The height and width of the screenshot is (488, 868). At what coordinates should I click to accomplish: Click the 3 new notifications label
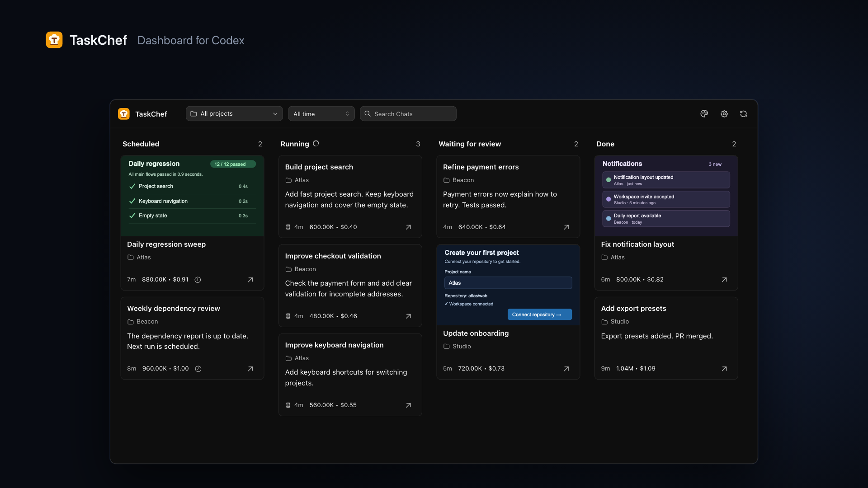[715, 164]
